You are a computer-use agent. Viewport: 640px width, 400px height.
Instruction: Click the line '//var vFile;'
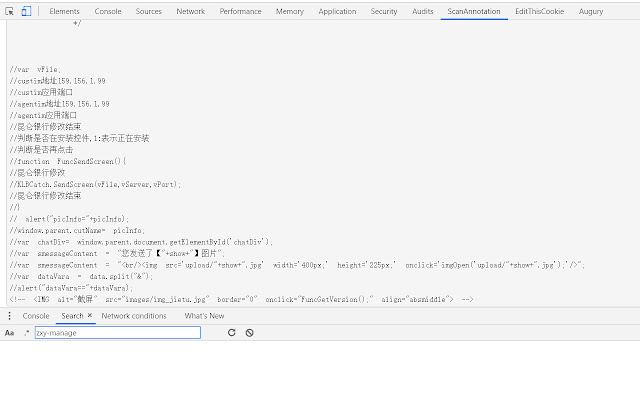click(x=35, y=69)
